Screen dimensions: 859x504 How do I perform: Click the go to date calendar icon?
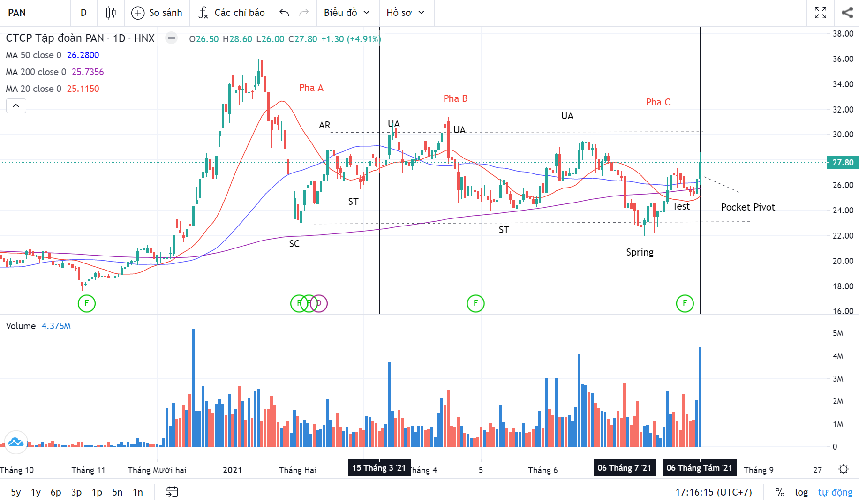pyautogui.click(x=172, y=492)
